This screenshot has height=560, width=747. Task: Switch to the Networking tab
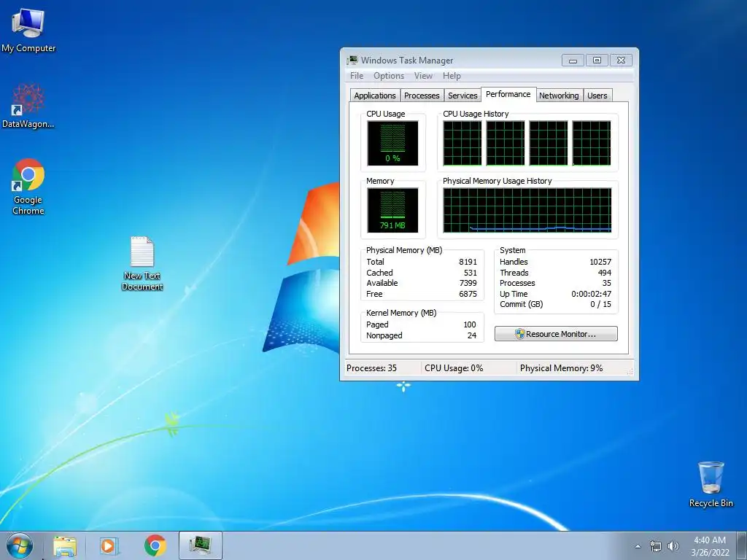pos(559,96)
